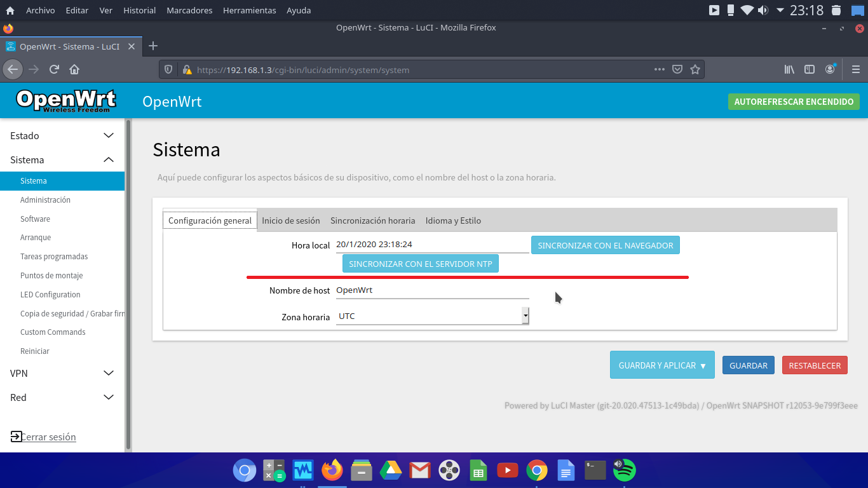This screenshot has height=488, width=868.
Task: Click the Firefox forward arrow button
Action: tap(34, 69)
